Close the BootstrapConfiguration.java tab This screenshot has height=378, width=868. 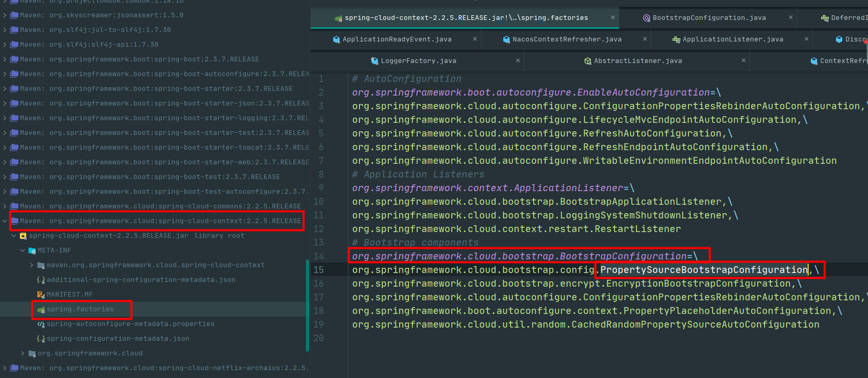(790, 18)
